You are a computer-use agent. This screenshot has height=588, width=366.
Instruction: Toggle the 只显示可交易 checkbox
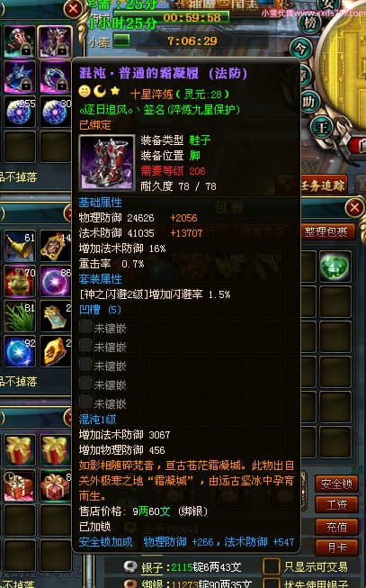point(272,566)
